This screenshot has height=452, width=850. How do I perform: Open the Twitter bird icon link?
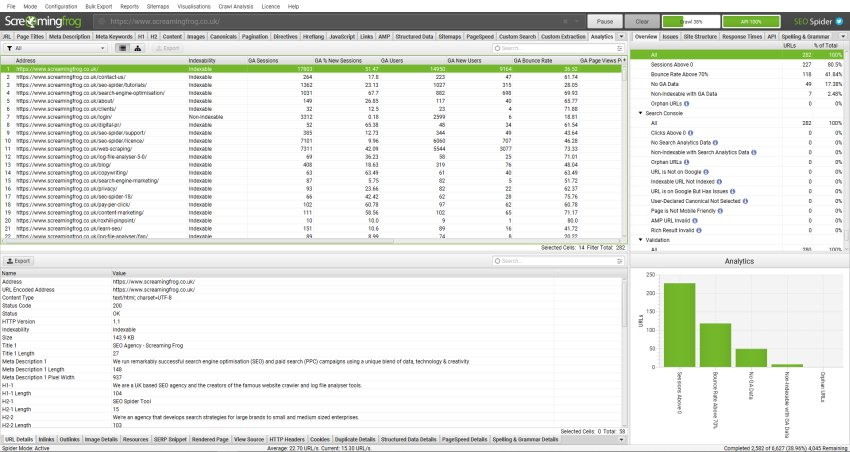(x=839, y=22)
